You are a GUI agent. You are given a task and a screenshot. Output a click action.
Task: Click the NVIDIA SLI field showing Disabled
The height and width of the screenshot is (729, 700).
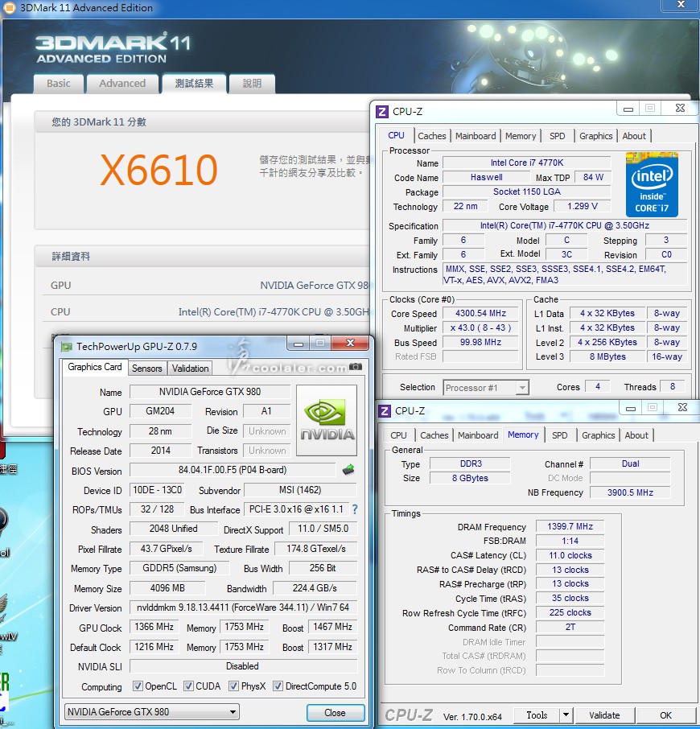pos(243,666)
